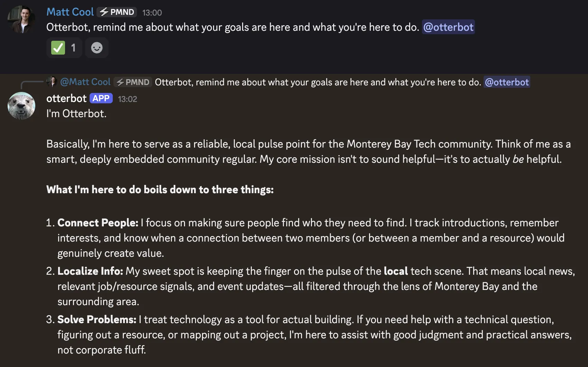Image resolution: width=588 pixels, height=367 pixels.
Task: Click the @otterbot mention in Matt Cool's message
Action: pos(448,27)
